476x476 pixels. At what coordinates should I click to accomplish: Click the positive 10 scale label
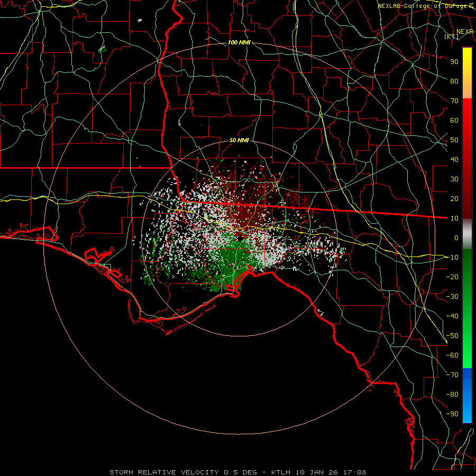point(454,218)
